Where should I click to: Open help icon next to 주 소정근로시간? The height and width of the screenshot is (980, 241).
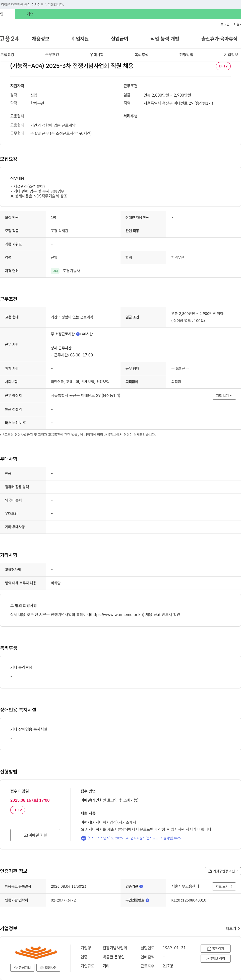[x=78, y=334]
